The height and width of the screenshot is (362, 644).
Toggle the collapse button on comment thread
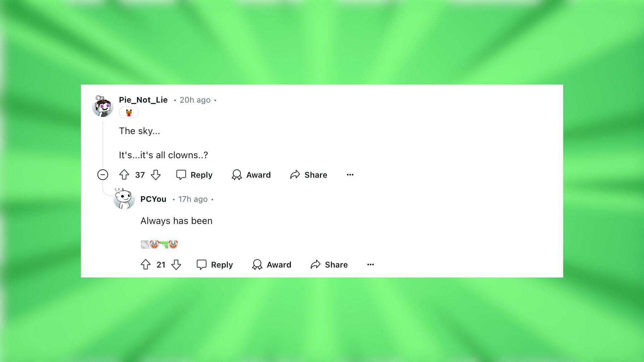pyautogui.click(x=103, y=175)
